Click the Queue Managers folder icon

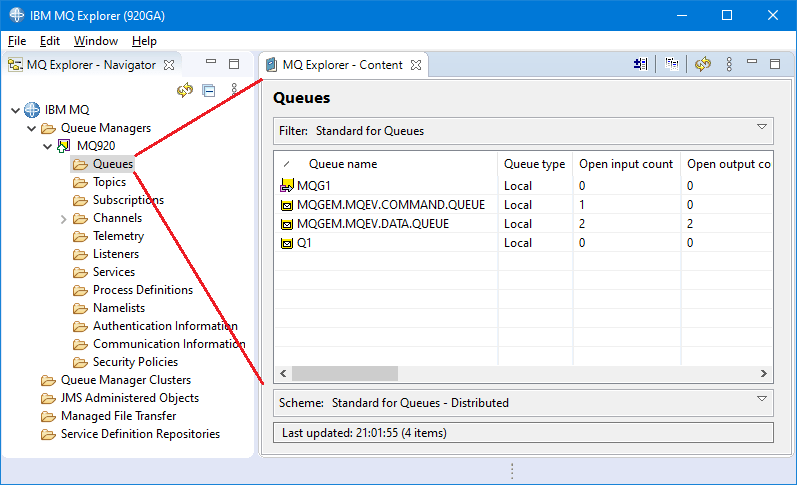click(48, 128)
